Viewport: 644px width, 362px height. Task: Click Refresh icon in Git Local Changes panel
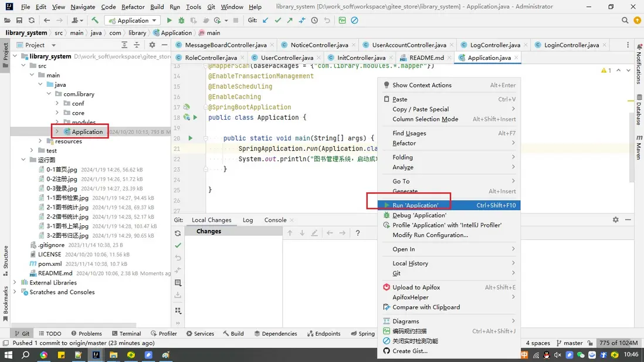pos(178,233)
